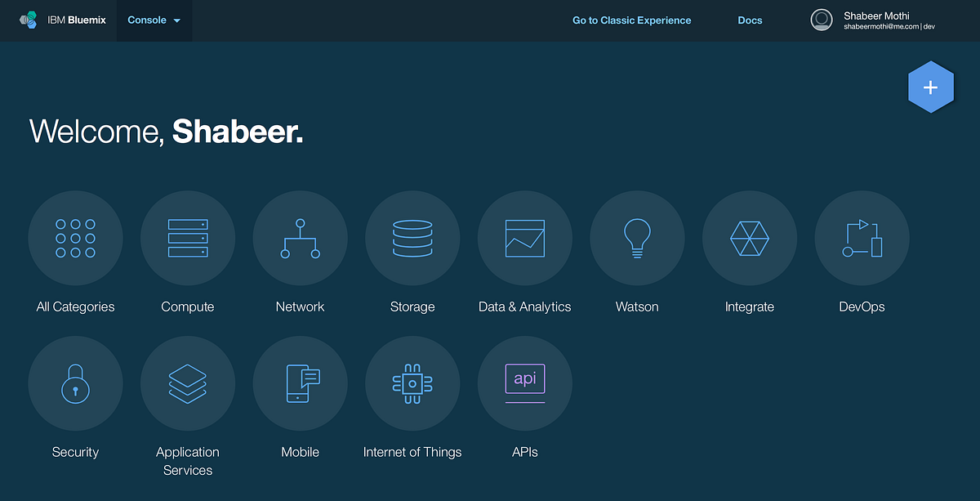Screen dimensions: 980x501
Task: Click the Integrate hexagon icon
Action: coord(750,238)
